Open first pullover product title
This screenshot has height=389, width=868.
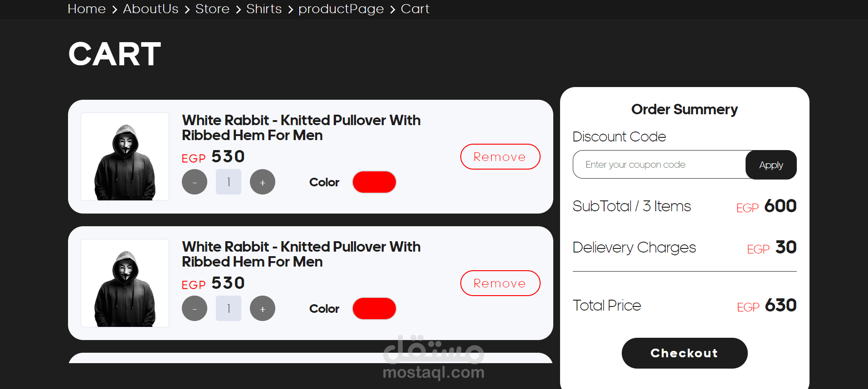click(301, 127)
